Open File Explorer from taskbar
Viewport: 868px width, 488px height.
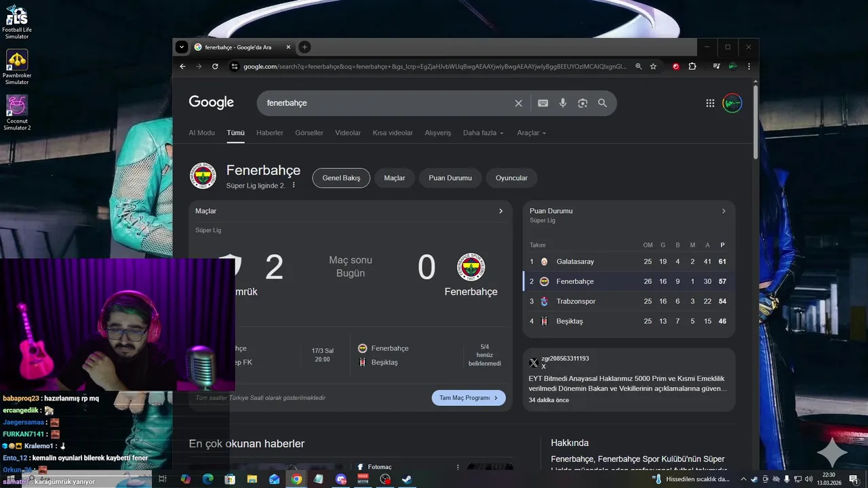coord(252,479)
